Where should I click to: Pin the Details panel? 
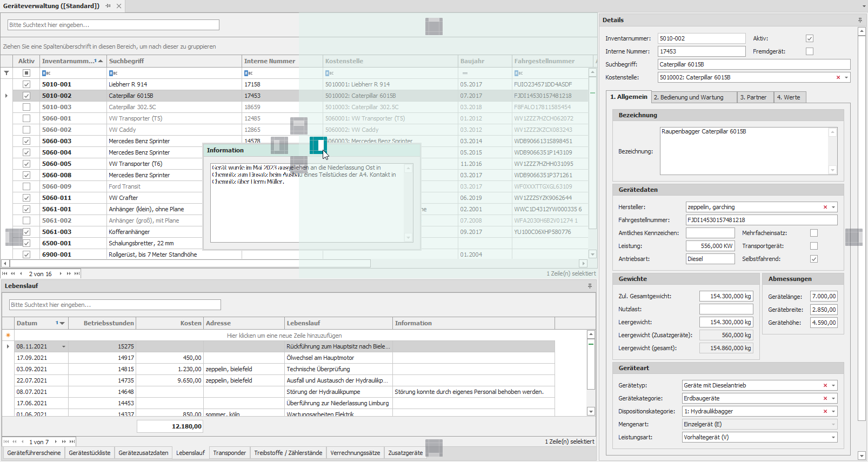click(x=860, y=20)
